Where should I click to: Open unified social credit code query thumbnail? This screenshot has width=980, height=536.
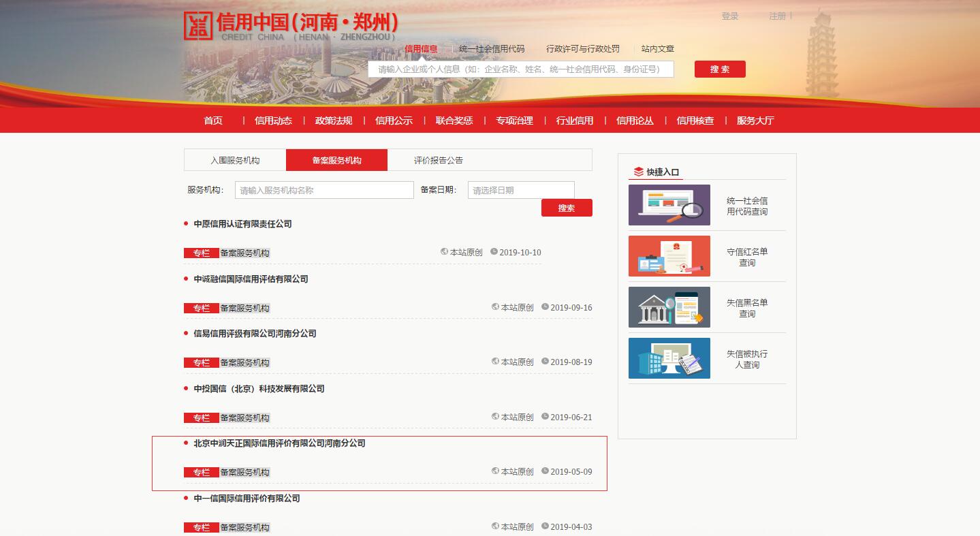click(x=669, y=205)
